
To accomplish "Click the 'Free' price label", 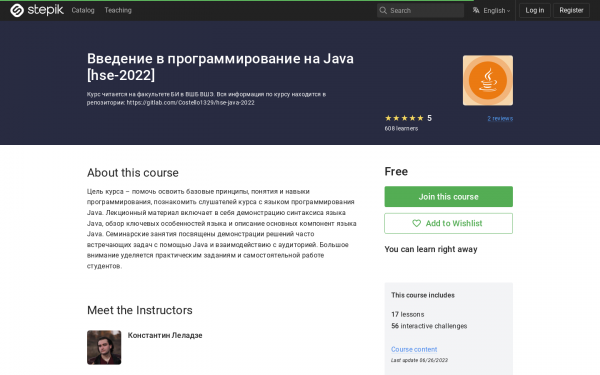I will tap(396, 171).
